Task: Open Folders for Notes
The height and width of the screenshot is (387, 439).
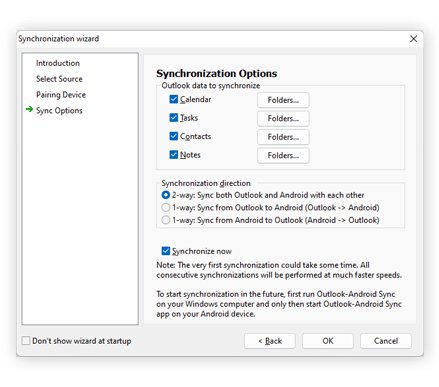Action: [x=283, y=155]
